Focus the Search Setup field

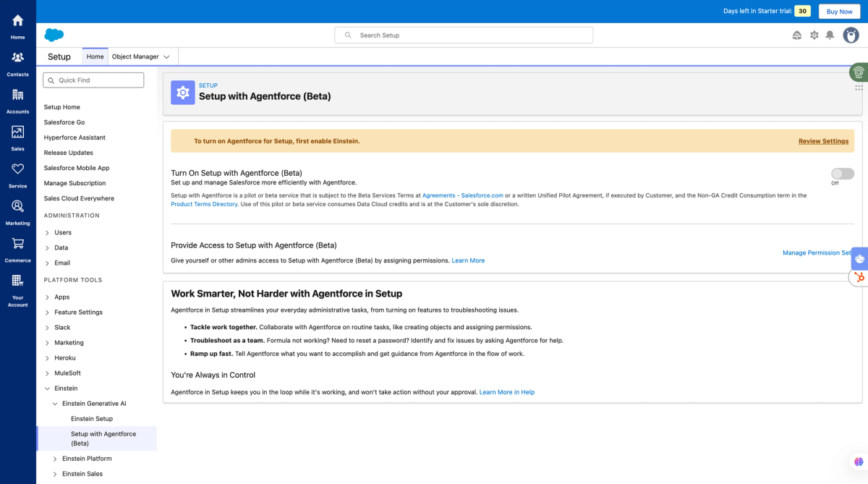[464, 35]
